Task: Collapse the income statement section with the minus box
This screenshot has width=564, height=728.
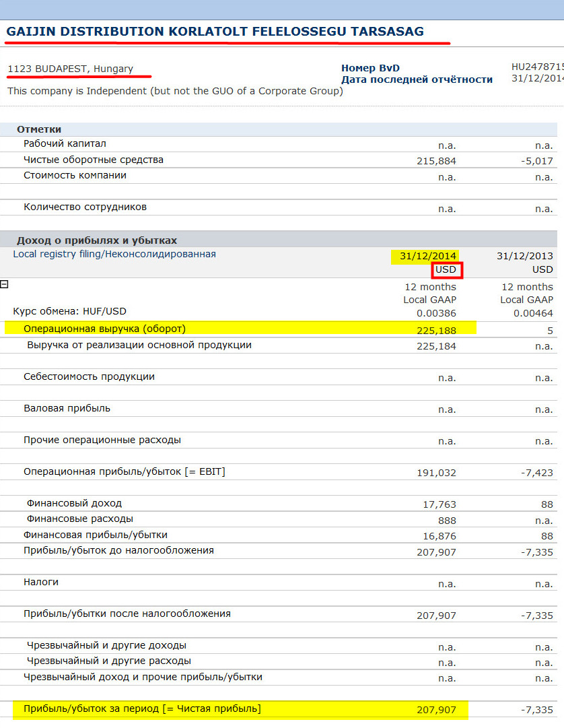Action: pos(4,284)
